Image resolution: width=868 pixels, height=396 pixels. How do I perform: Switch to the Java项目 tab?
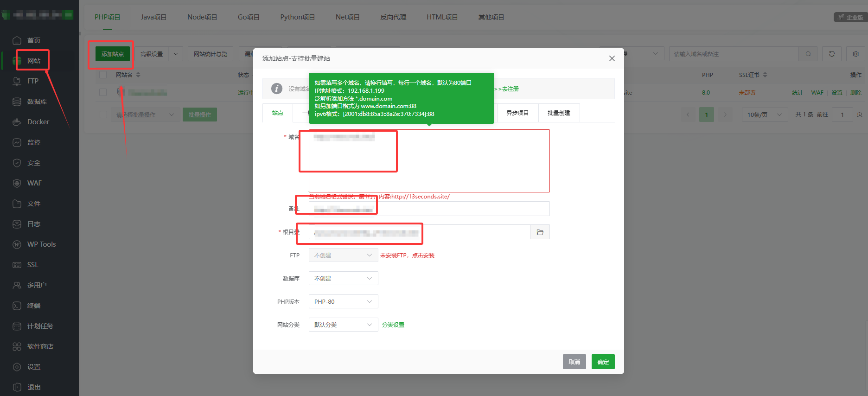(x=153, y=17)
